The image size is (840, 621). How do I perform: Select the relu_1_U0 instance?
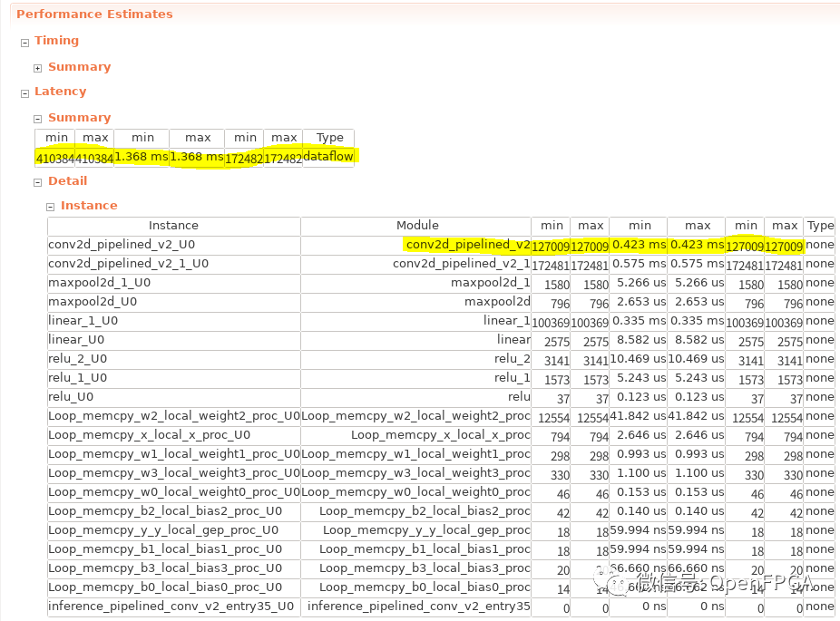tap(173, 378)
